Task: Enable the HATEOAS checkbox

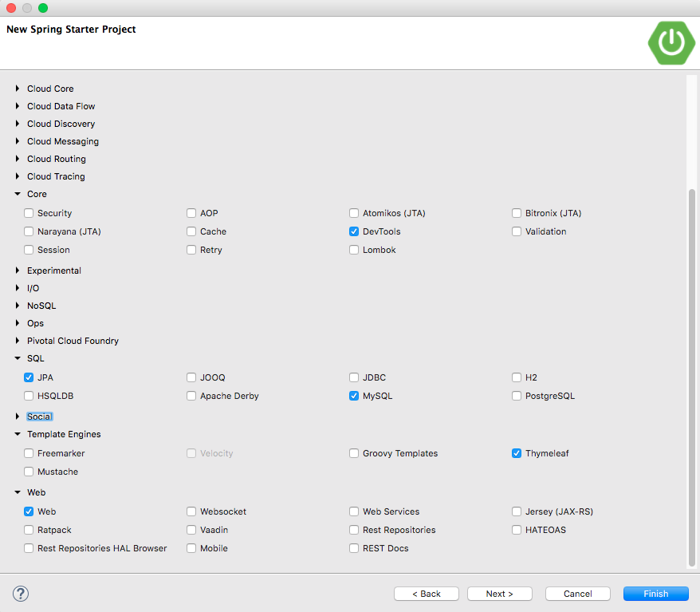Action: [517, 530]
